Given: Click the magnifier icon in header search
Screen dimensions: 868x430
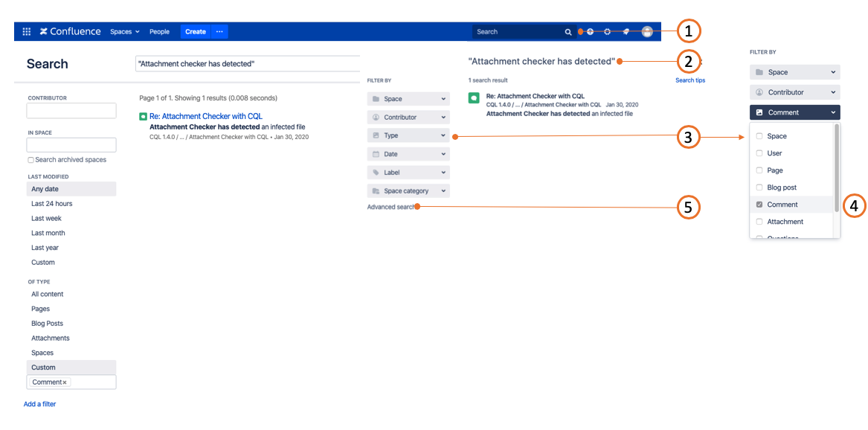Looking at the screenshot, I should pos(568,32).
